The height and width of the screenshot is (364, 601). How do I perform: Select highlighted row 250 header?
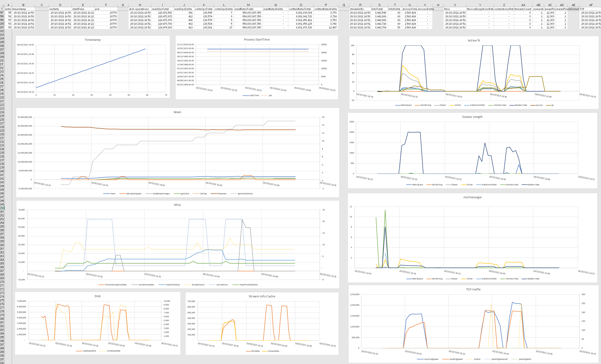[2, 208]
